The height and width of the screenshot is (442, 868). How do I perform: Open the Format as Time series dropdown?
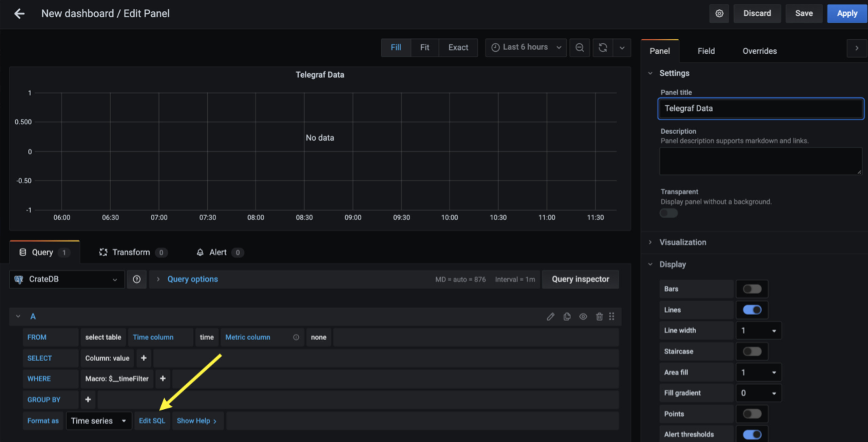coord(99,421)
